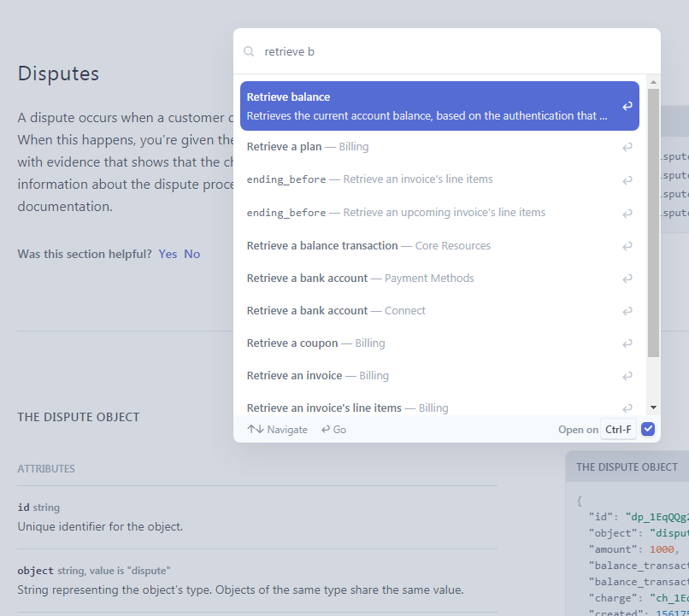Click the enter arrow beside "Retrieve a plan"
This screenshot has width=689, height=616.
[x=627, y=146]
